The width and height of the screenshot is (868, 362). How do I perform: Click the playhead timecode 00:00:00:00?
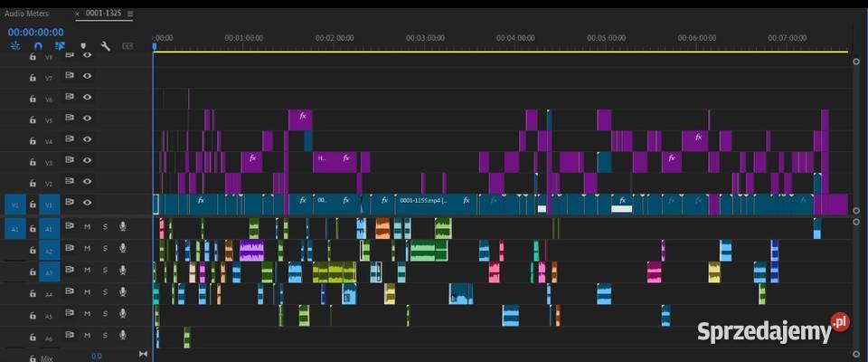tap(35, 31)
